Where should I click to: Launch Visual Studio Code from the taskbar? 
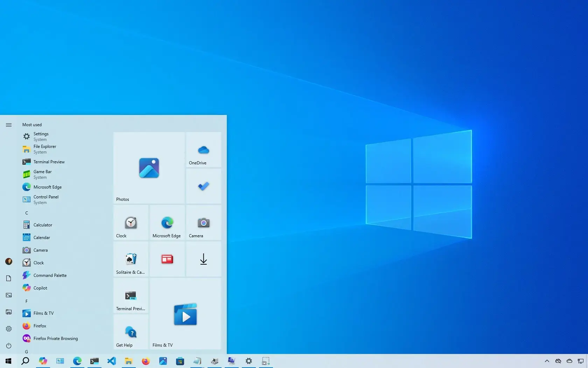(112, 361)
